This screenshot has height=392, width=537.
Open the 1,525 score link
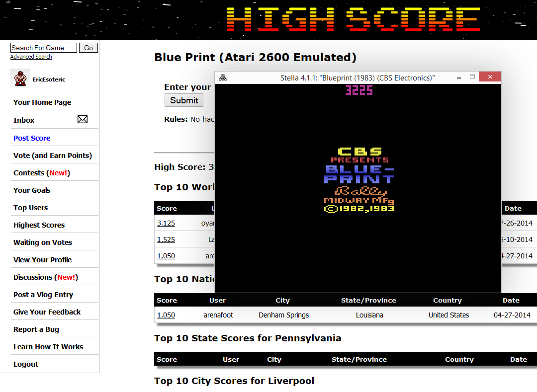pyautogui.click(x=166, y=239)
